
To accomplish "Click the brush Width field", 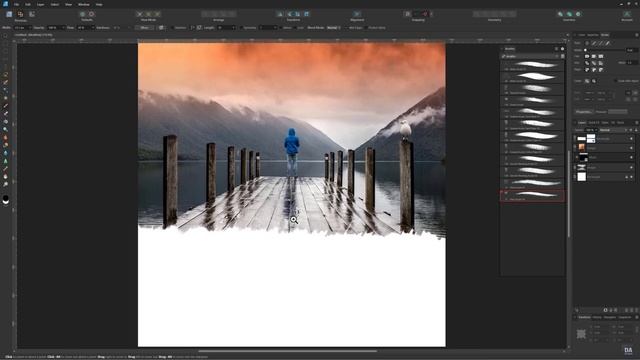I will point(22,28).
